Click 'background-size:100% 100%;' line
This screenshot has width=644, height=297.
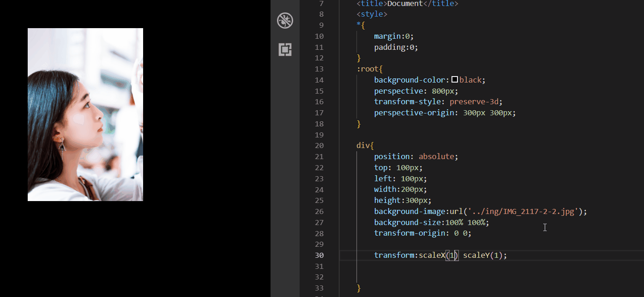(x=432, y=222)
